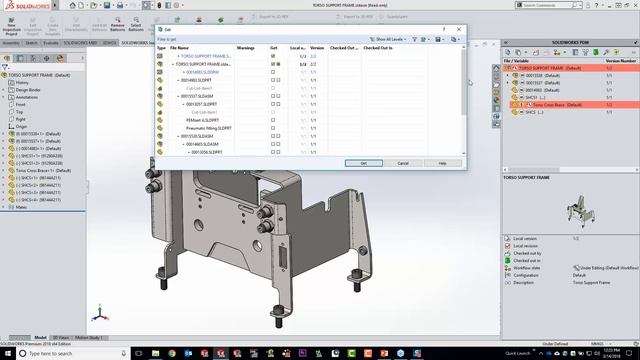The width and height of the screenshot is (640, 360).
Task: Expand 00013538 (Default) in PDM tree
Action: (x=508, y=76)
